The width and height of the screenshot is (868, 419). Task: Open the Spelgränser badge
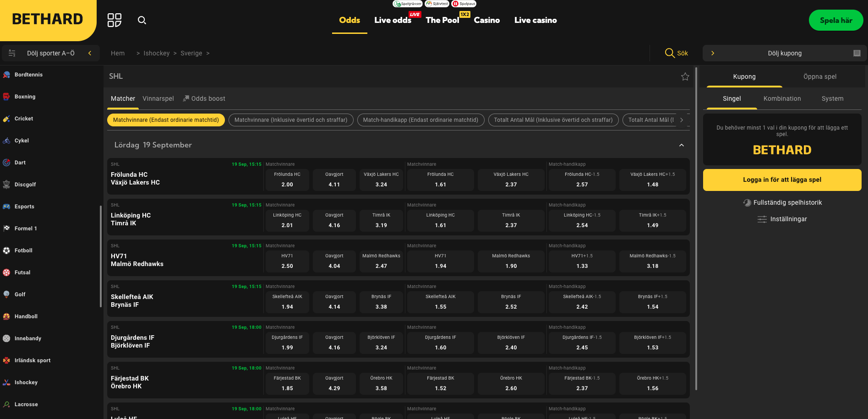(407, 4)
